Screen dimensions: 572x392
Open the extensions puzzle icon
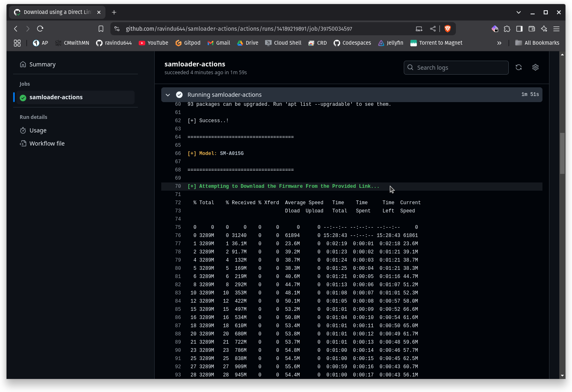point(507,29)
